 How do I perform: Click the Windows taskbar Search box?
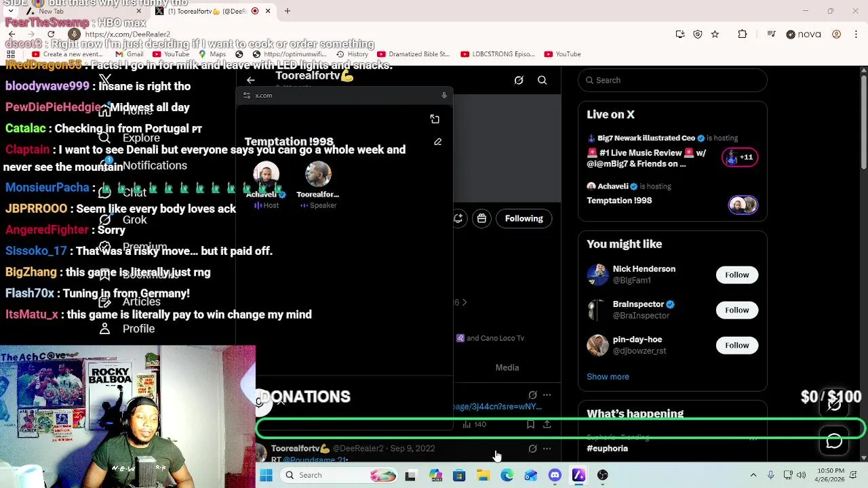[x=339, y=475]
